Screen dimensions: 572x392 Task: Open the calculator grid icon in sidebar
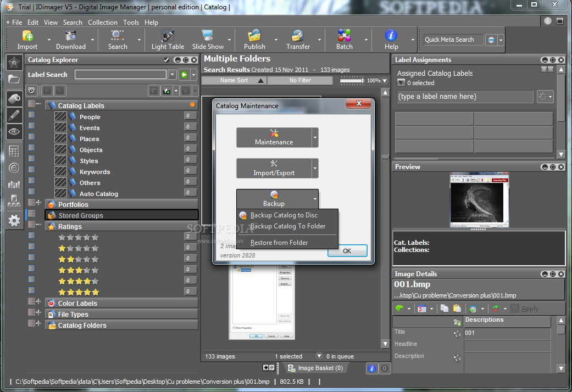14,151
